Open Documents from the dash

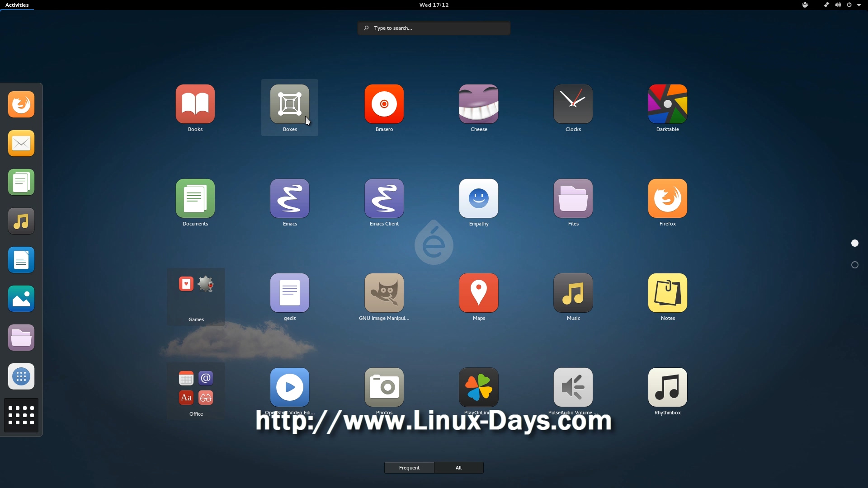click(x=21, y=183)
